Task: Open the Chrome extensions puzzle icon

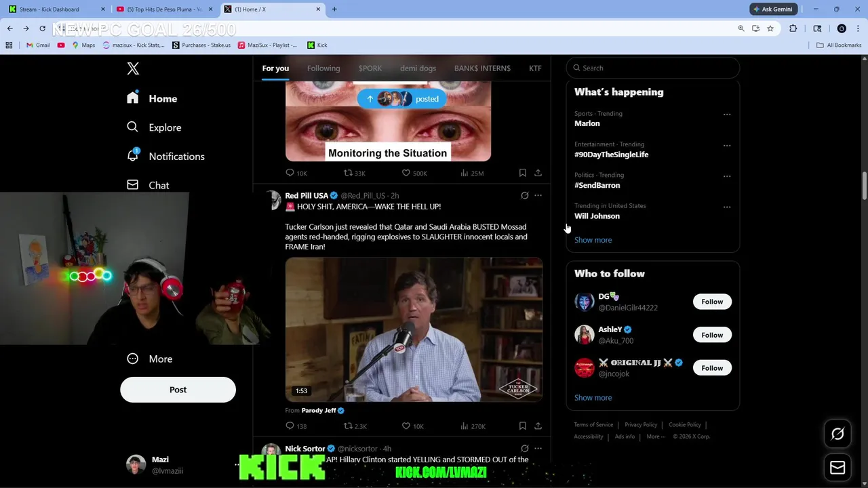Action: [793, 28]
